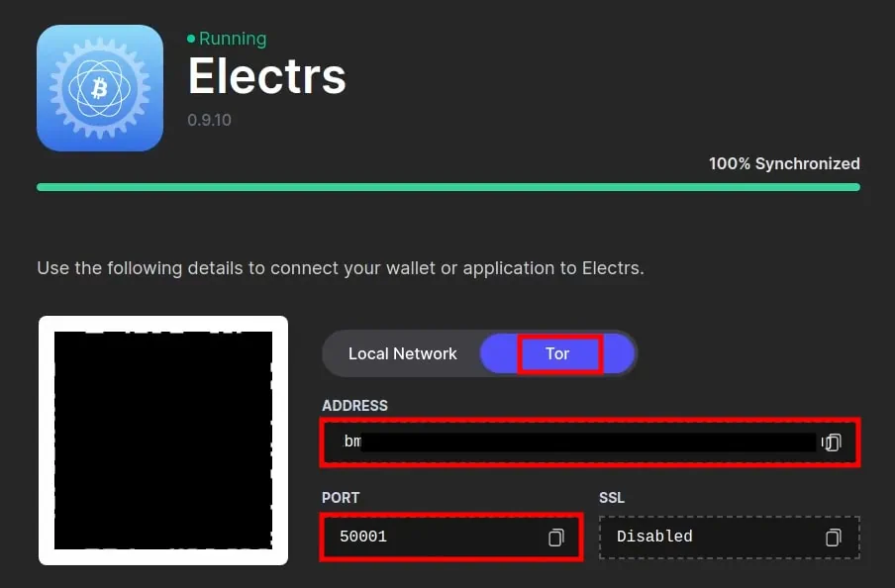Copy the port number 50001
This screenshot has width=895, height=588.
556,538
